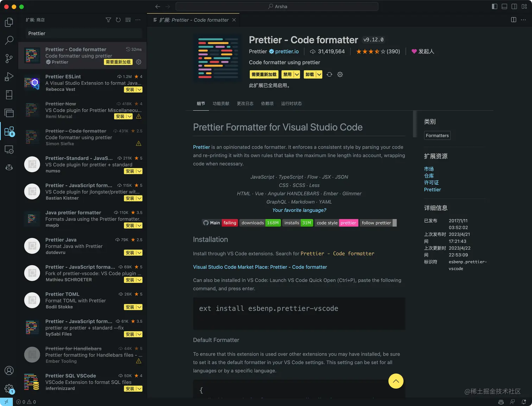Image resolution: width=532 pixels, height=406 pixels.
Task: Select Prettier for Handlebars in results list
Action: 82,355
